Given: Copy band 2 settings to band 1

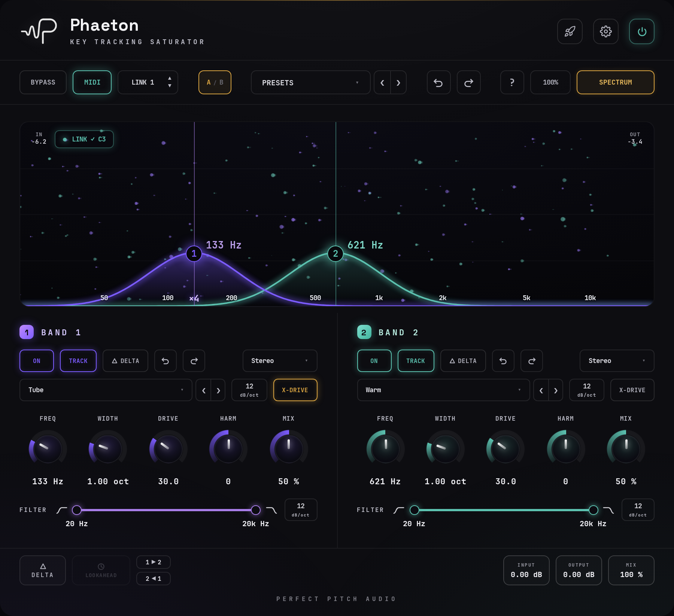Looking at the screenshot, I should click(x=154, y=579).
